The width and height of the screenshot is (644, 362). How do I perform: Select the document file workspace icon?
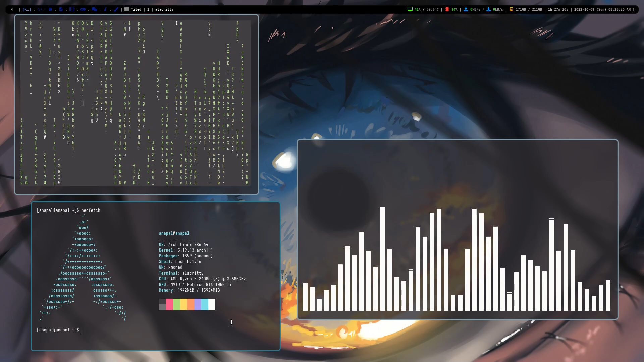click(61, 9)
